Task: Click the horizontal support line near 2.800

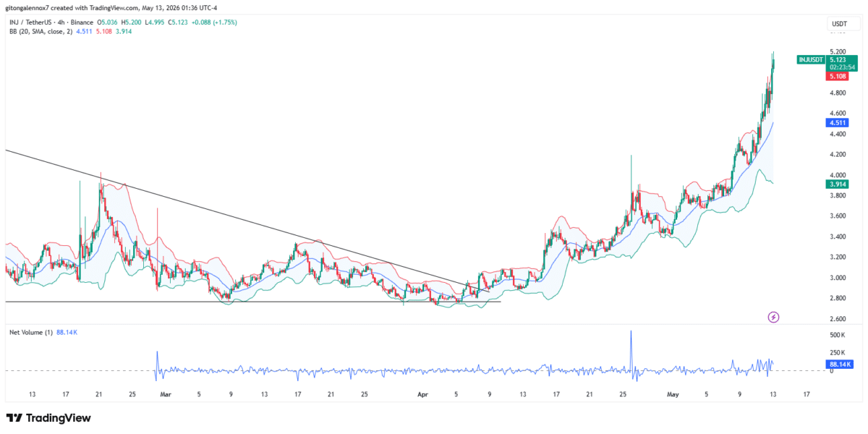Action: point(253,302)
